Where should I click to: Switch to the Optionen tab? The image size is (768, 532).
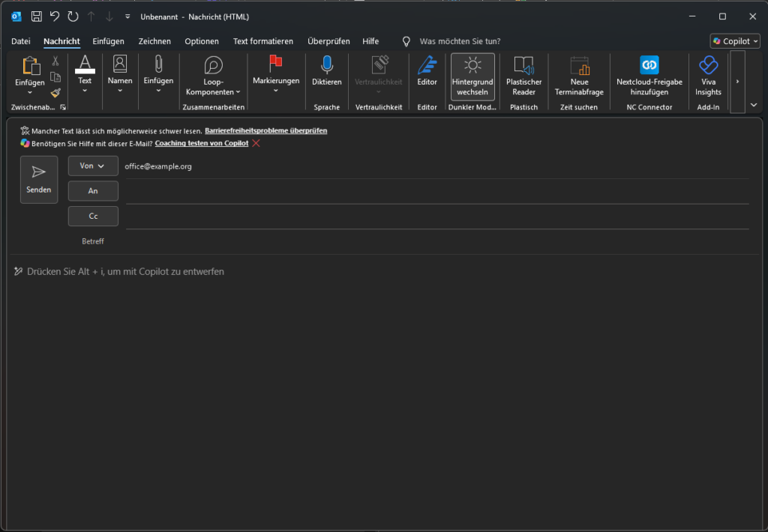[202, 41]
